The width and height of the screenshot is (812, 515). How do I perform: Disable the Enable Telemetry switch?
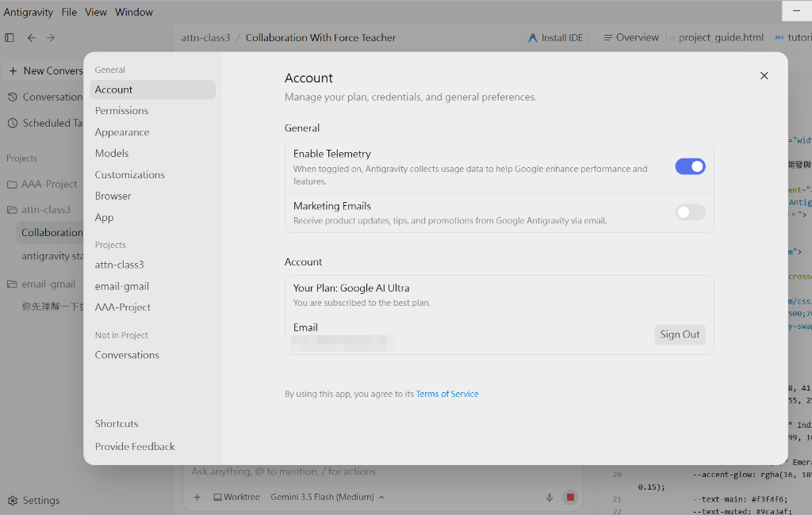pos(690,166)
